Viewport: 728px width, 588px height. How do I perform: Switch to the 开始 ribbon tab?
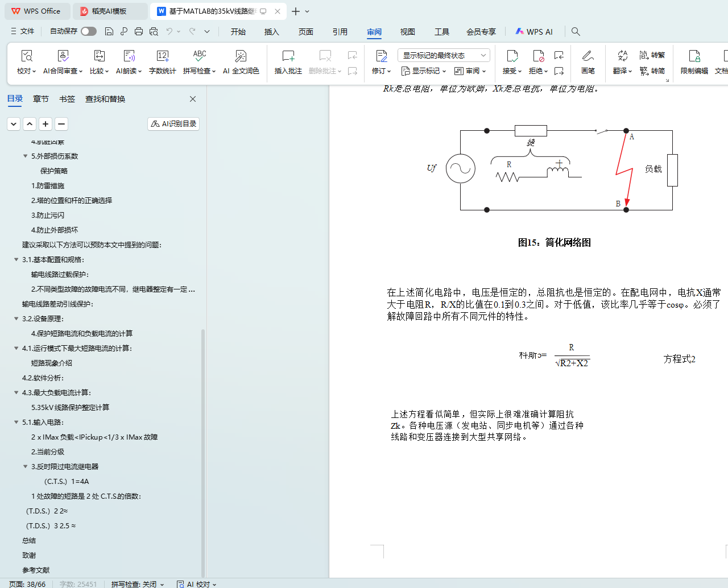pyautogui.click(x=238, y=32)
